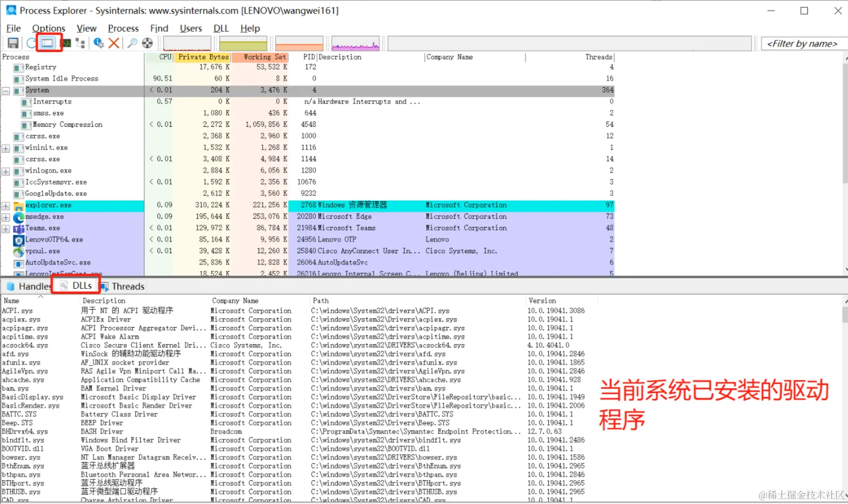
Task: Switch to the DLLs tab
Action: (x=76, y=286)
